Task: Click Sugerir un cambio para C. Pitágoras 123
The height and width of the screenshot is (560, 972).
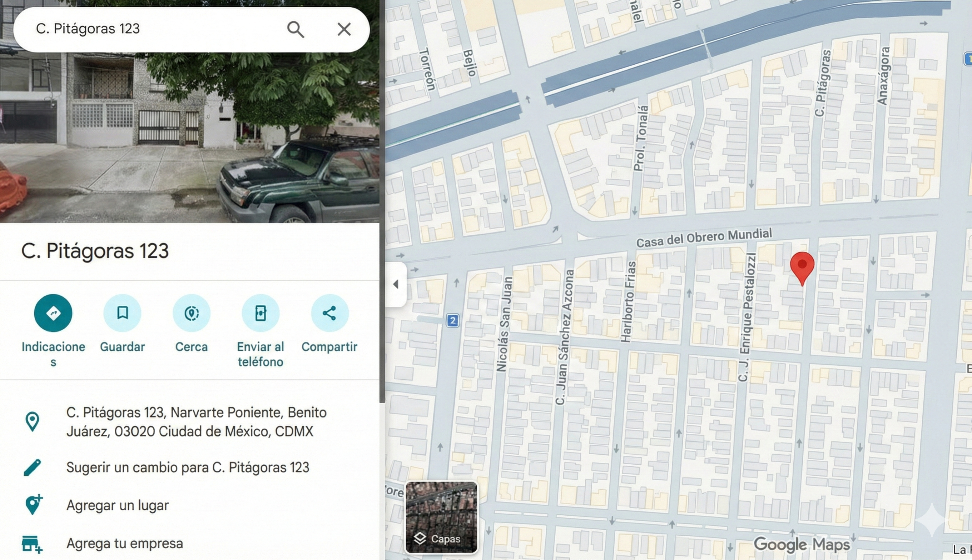Action: click(188, 467)
